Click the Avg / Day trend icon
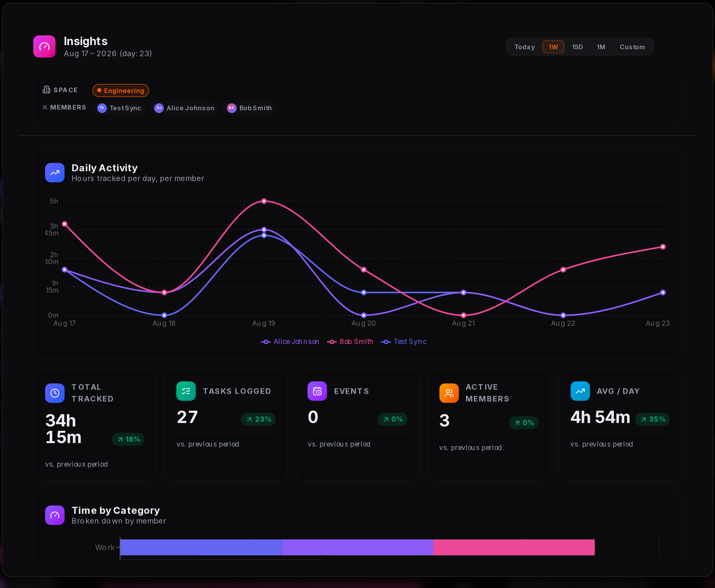The image size is (715, 588). 580,391
